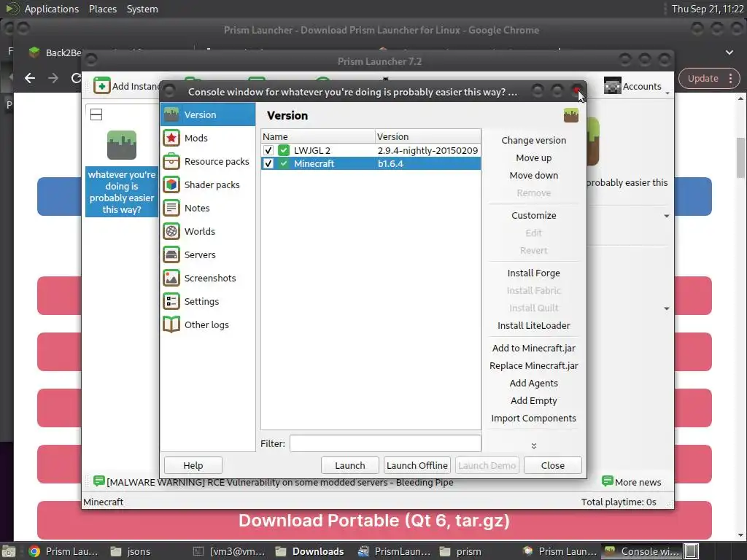
Task: Toggle the LWJGL 2 component checkbox
Action: (x=268, y=150)
